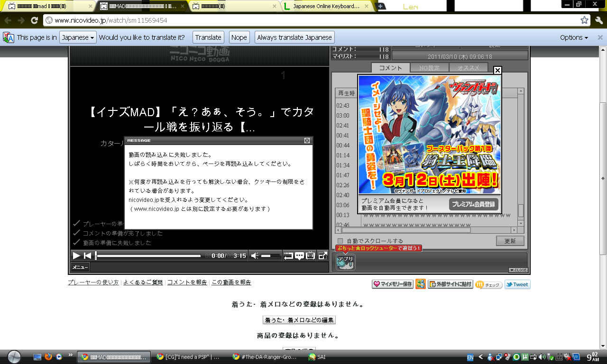Open the translate language dropdown showing Japanese

(78, 37)
